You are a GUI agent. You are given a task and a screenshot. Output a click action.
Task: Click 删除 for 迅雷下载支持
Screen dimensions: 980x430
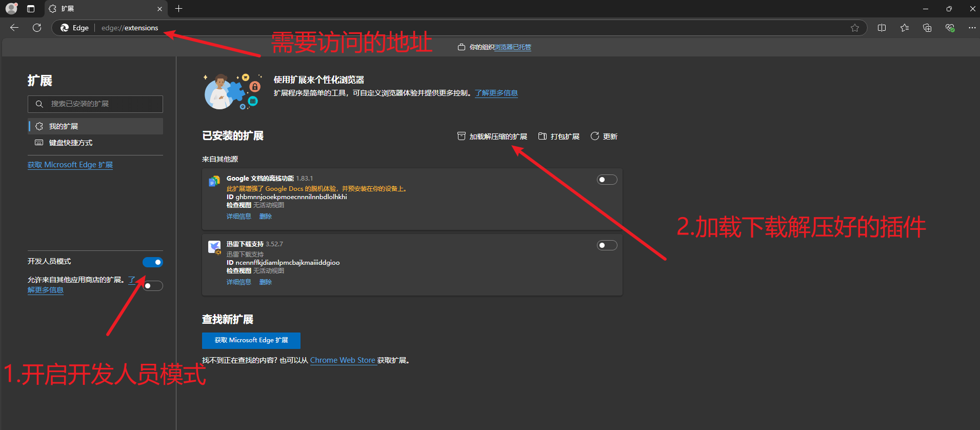point(266,282)
